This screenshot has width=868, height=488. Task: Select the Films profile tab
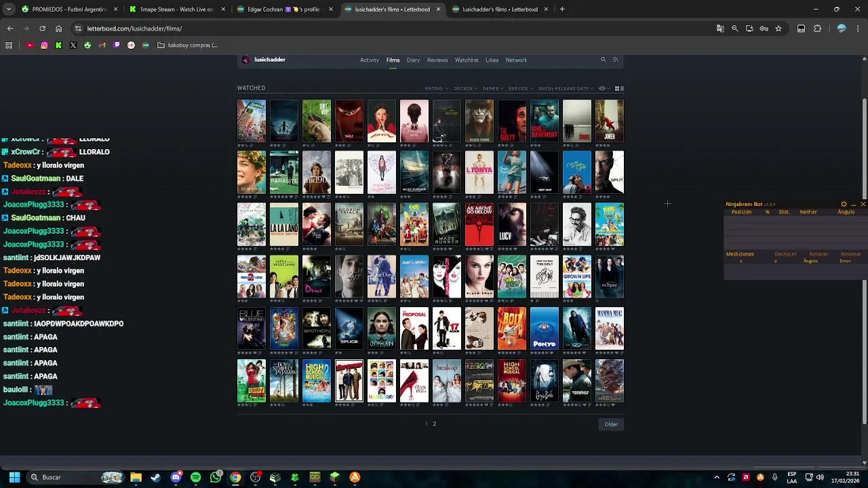(x=393, y=60)
